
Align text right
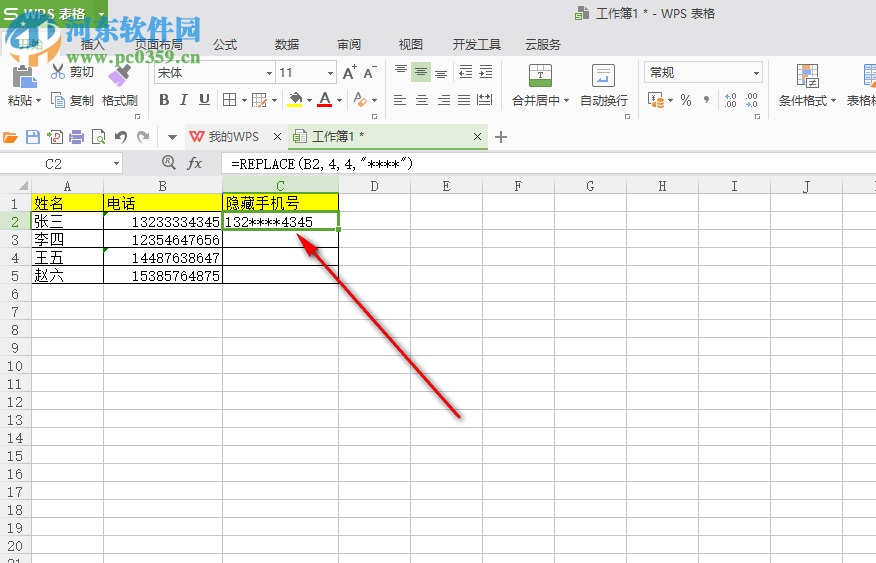pos(444,100)
